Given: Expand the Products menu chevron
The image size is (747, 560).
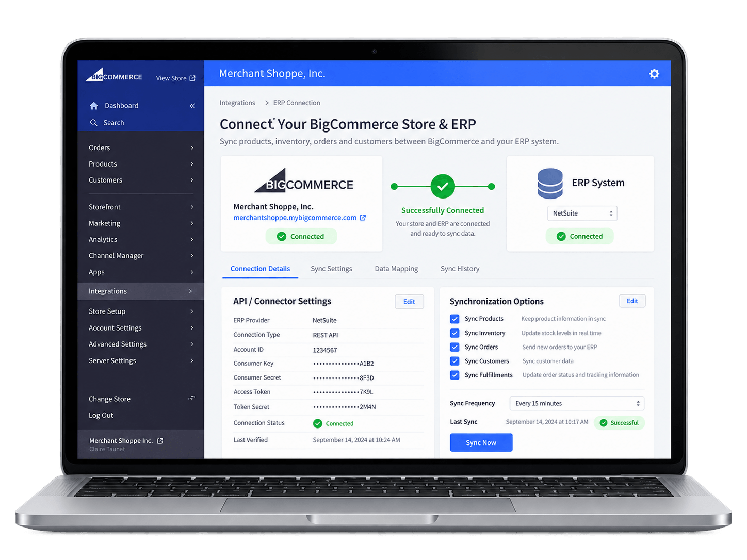Looking at the screenshot, I should coord(192,164).
